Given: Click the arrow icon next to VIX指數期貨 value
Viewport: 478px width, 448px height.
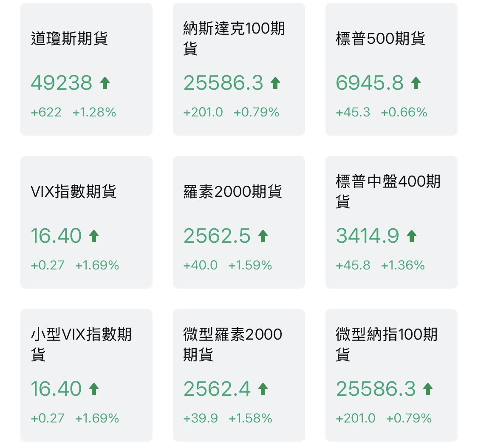Looking at the screenshot, I should pos(95,235).
